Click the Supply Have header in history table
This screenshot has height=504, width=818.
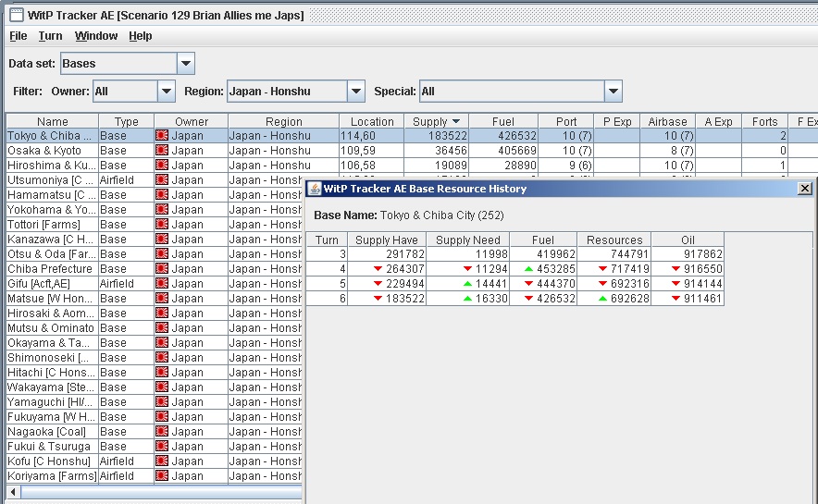387,240
